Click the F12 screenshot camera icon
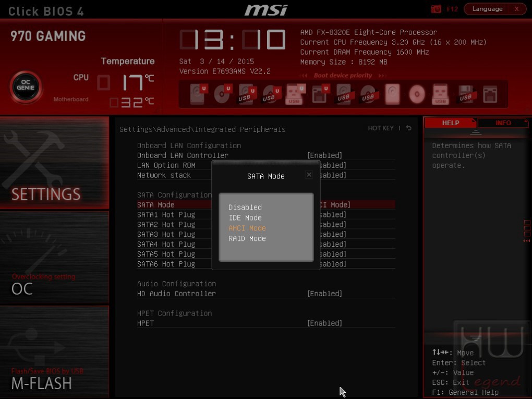532x399 pixels. click(436, 9)
